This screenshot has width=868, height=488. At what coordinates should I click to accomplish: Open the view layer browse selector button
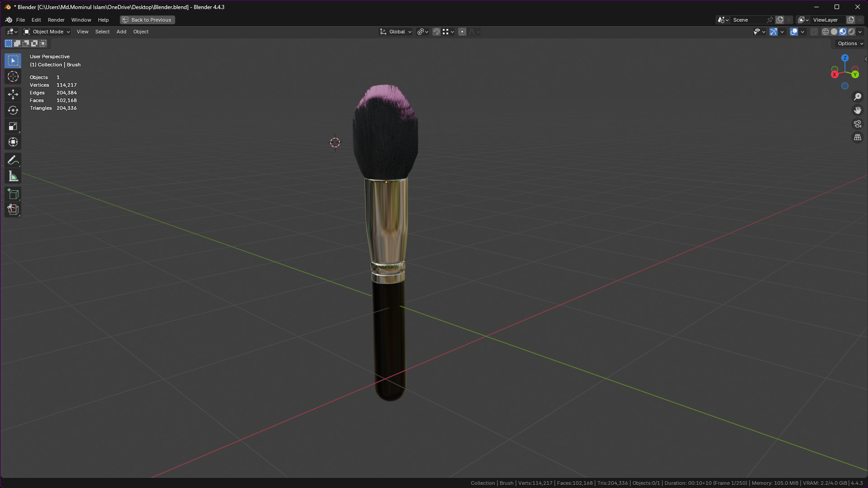coord(803,20)
